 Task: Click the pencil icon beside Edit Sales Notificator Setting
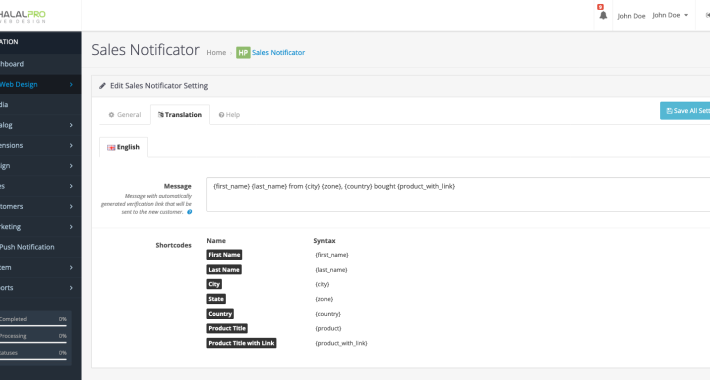click(103, 86)
